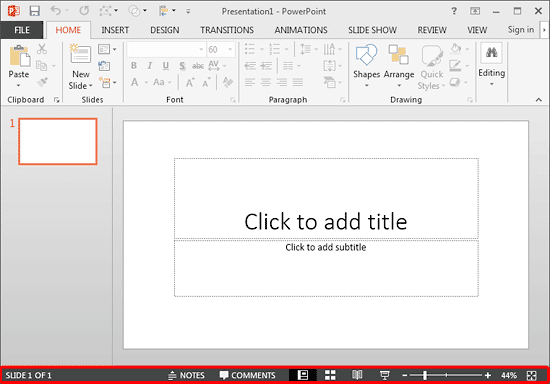The image size is (550, 384).
Task: Click the Format Painter brush icon
Action: coord(42,82)
